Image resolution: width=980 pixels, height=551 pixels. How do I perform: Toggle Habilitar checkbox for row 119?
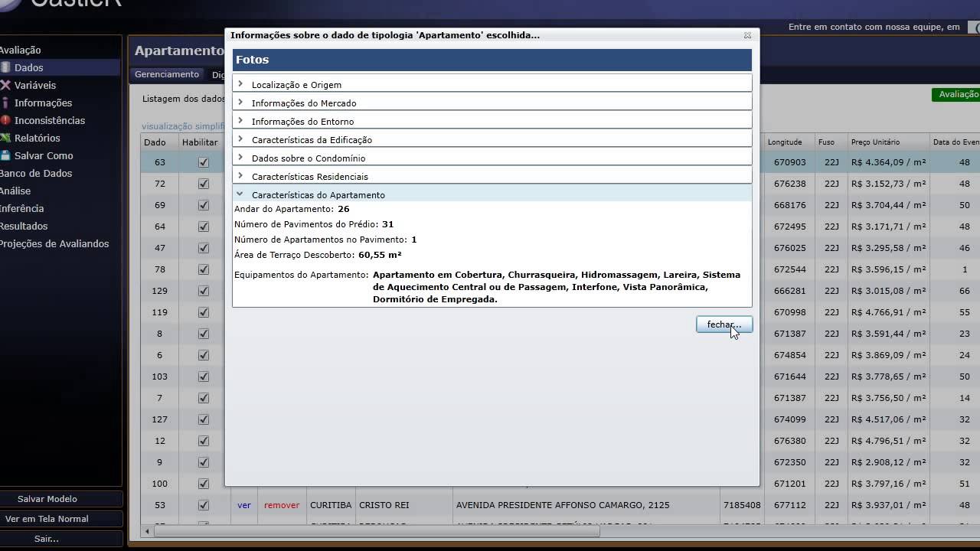click(x=203, y=312)
